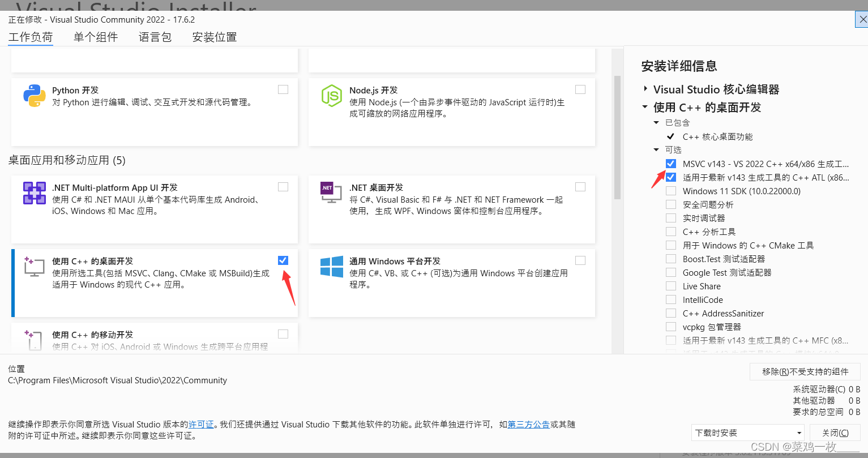
Task: Click the workloads list vertical scrollbar
Action: coord(618,138)
